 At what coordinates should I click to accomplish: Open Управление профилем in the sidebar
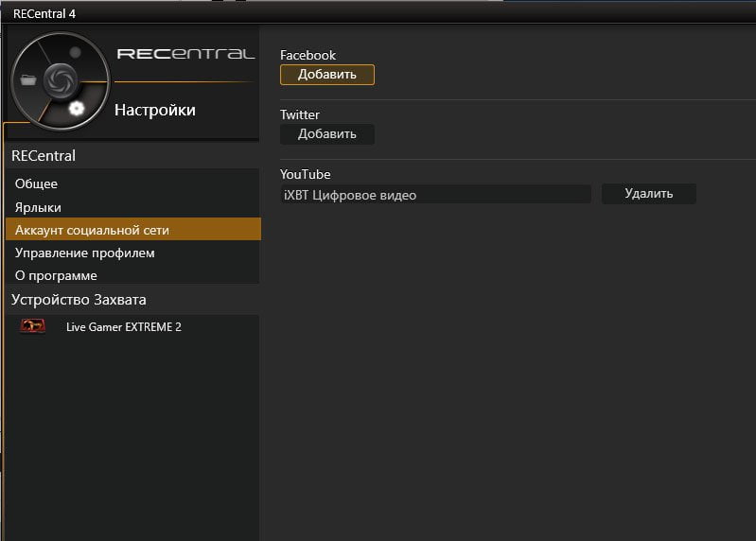133,253
